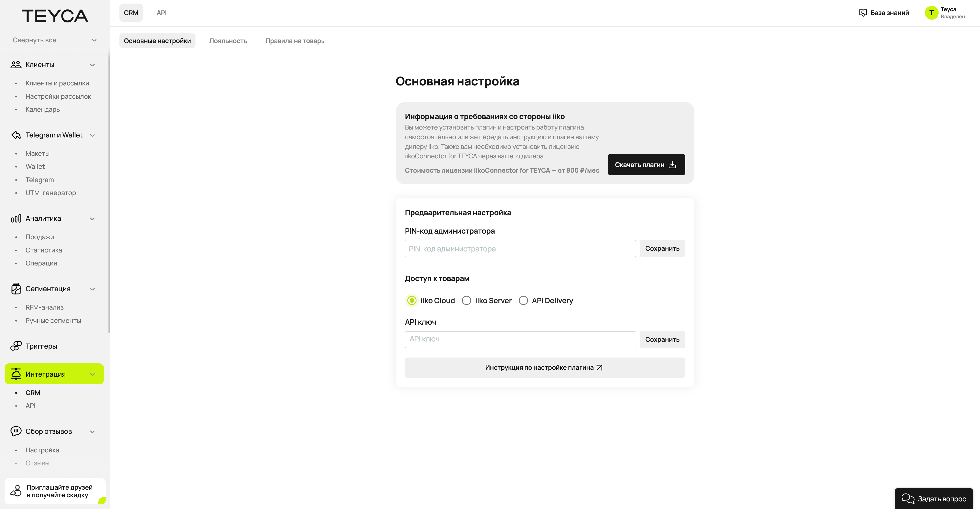Click the Свернуть все dropdown arrow
The height and width of the screenshot is (509, 980).
pyautogui.click(x=94, y=40)
